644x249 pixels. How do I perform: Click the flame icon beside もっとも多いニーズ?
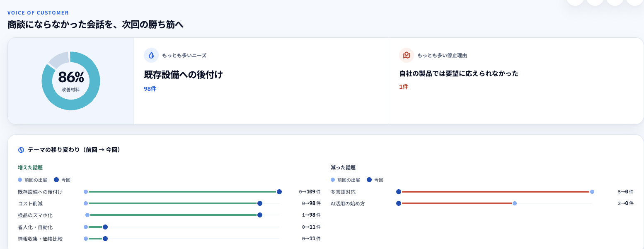pos(151,55)
